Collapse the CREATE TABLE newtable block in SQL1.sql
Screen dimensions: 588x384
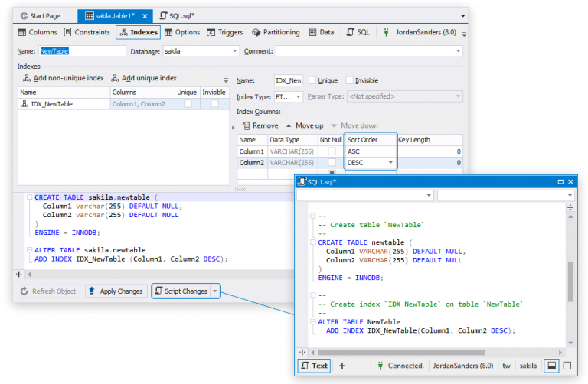click(x=312, y=242)
